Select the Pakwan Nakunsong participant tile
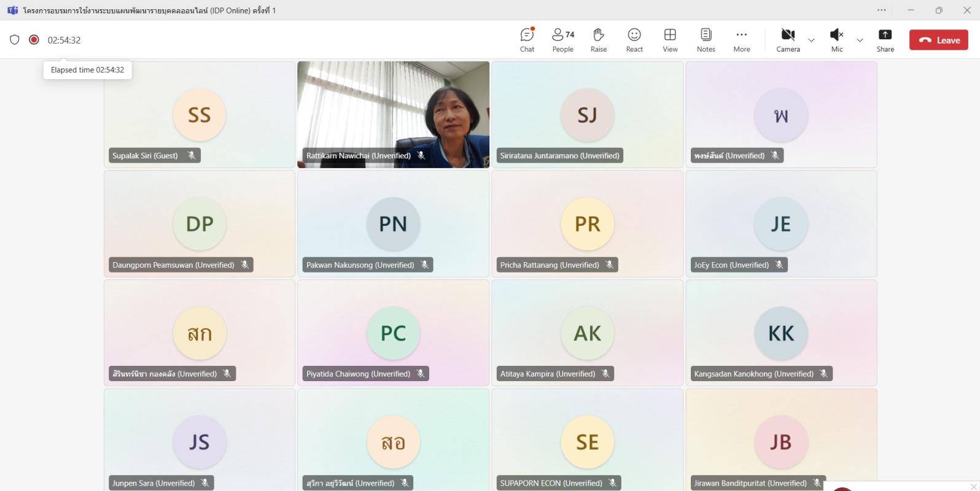Viewport: 980px width, 491px height. pos(393,224)
